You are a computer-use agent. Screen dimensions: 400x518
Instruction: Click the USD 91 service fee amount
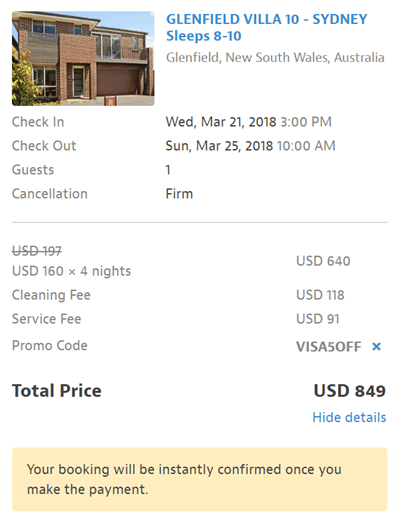(x=318, y=319)
